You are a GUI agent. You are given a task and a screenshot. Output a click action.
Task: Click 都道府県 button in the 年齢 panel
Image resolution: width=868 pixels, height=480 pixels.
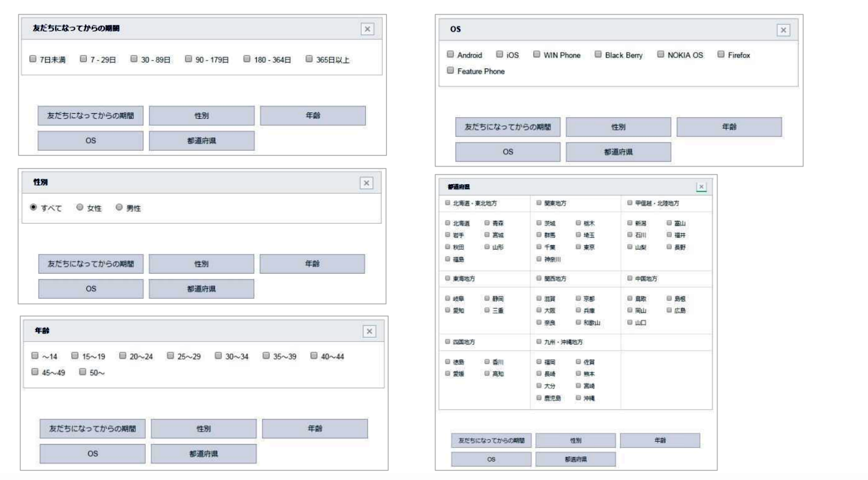point(203,453)
